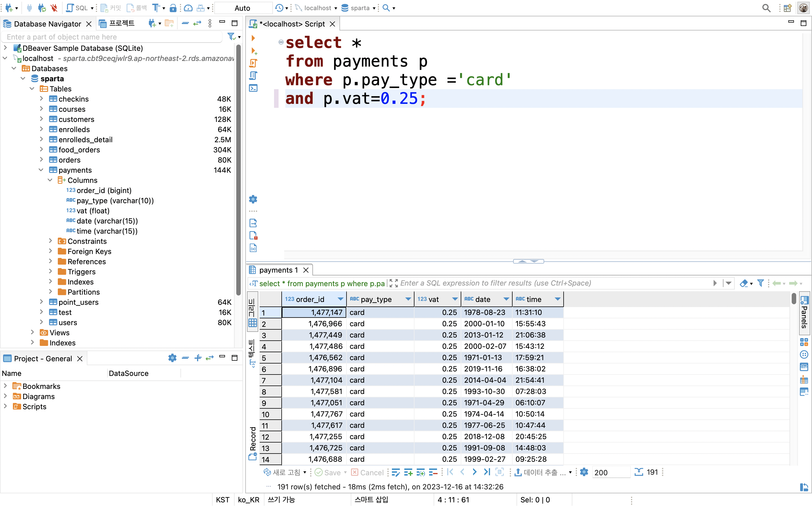Click the fetch size field showing 200
This screenshot has width=812, height=508.
click(x=611, y=472)
